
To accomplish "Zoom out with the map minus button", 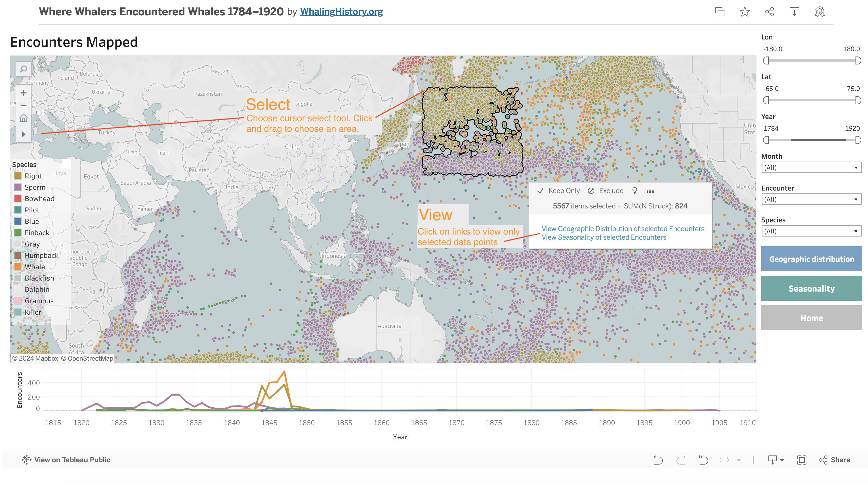I will (x=23, y=105).
